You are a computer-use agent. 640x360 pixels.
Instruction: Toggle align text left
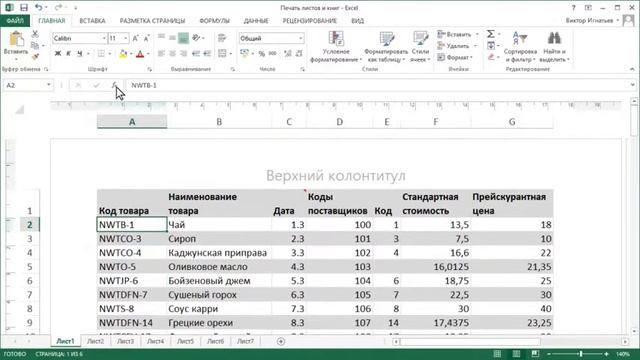coord(162,53)
